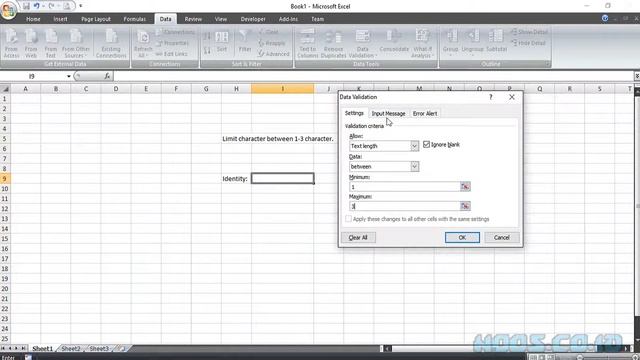Click the horizontal scrollbar at bottom
The height and width of the screenshot is (360, 640).
[506, 349]
